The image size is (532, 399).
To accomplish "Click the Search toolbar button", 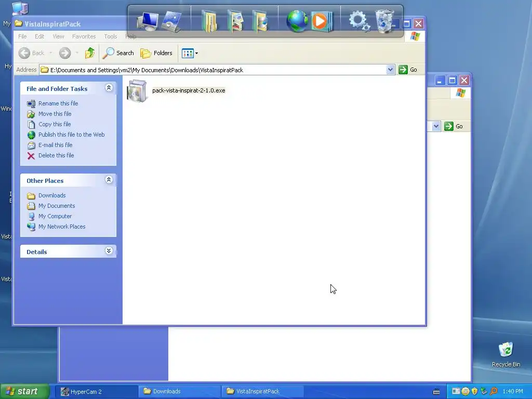I will coord(118,53).
